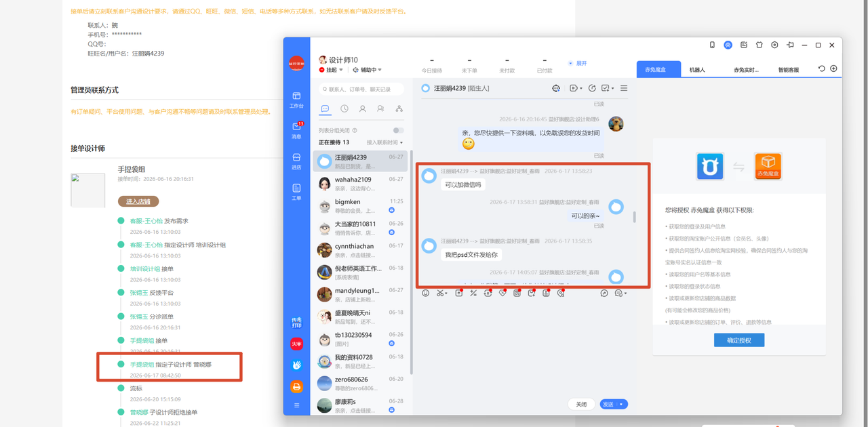Open 工作台 in the blue sidebar
Viewport: 868px width, 427px height.
[296, 100]
